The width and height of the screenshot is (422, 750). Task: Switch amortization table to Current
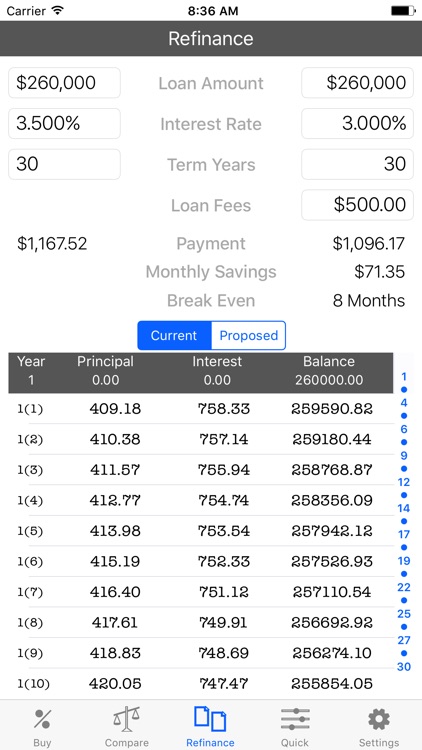174,335
